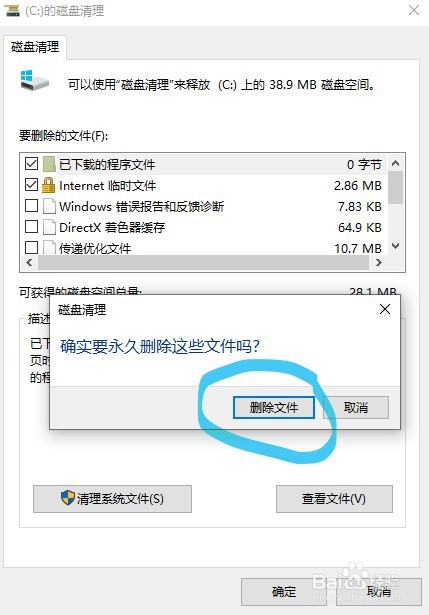Select the 磁盘清理 tab
The width and height of the screenshot is (429, 615).
(35, 47)
